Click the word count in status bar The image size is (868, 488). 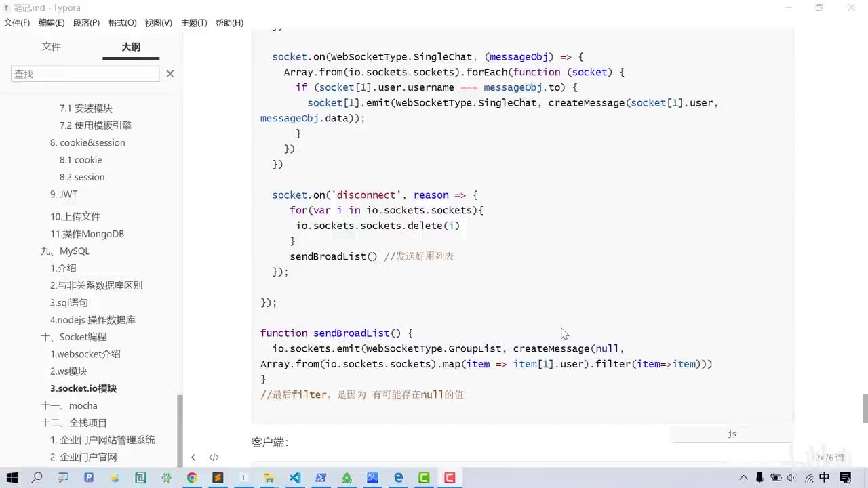pos(828,458)
